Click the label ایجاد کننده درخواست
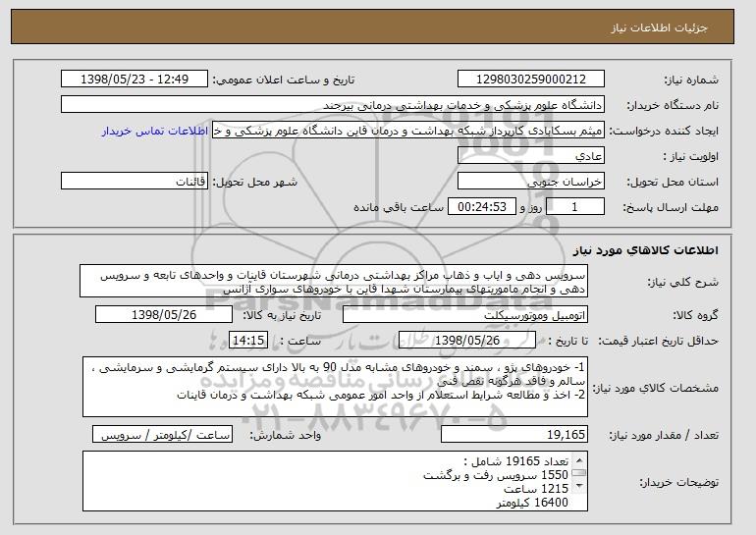 pos(664,131)
